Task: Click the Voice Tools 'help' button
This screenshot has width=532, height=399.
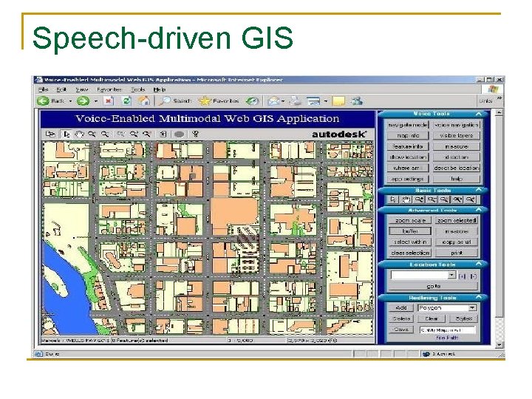Action: click(457, 179)
